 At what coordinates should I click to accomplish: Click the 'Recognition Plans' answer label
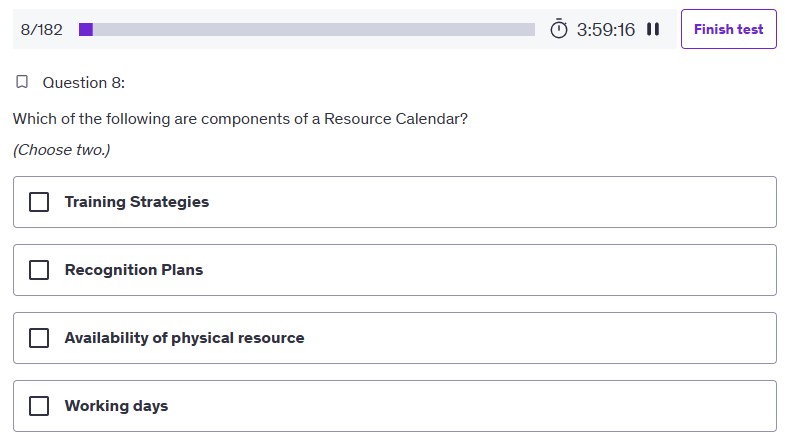coord(134,270)
